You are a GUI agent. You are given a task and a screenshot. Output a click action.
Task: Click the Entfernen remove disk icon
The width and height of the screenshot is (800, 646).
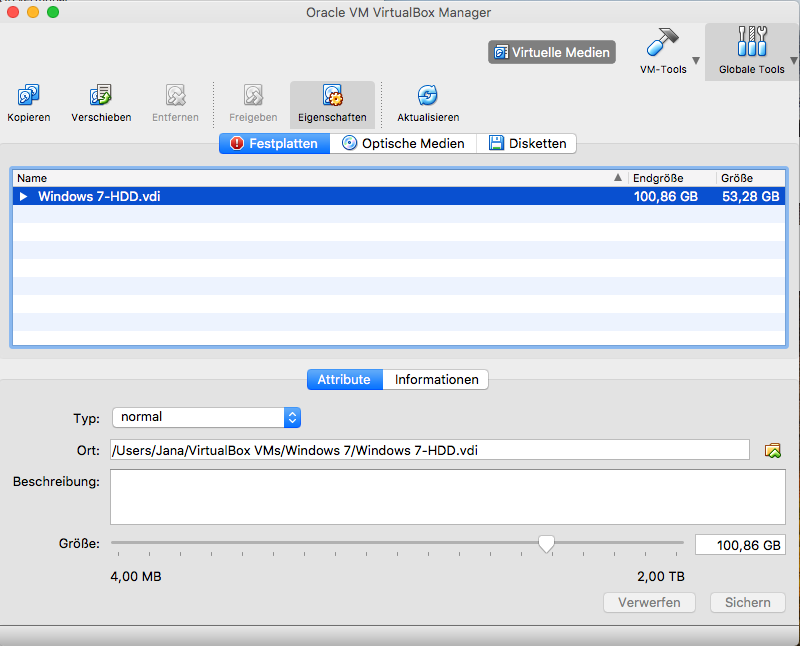[176, 95]
